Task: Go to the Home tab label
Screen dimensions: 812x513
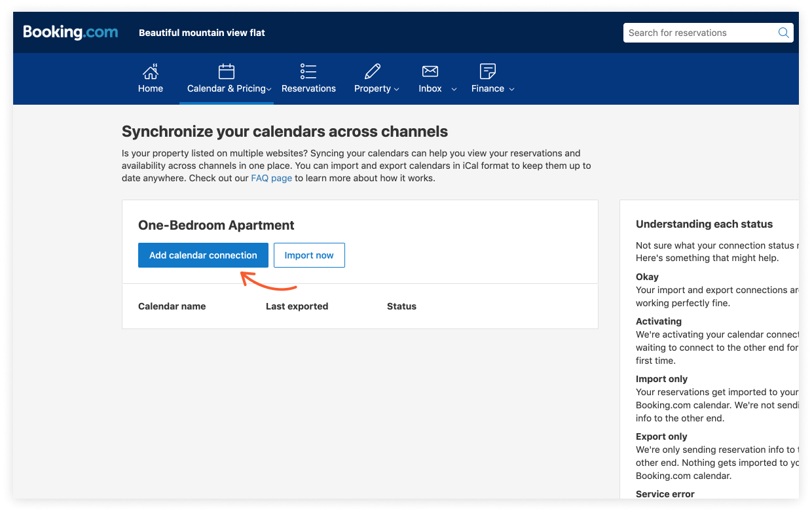Action: [x=151, y=88]
